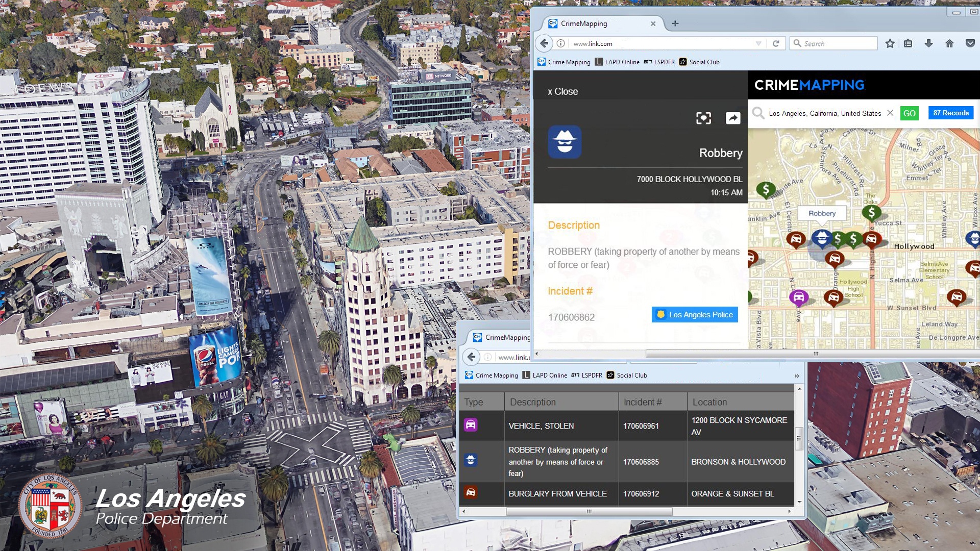Reload page with the refresh icon
The height and width of the screenshot is (551, 980).
(776, 43)
